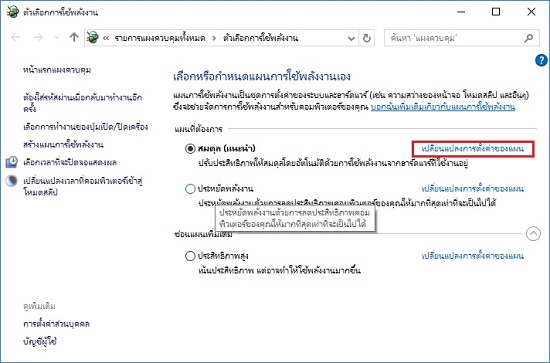550x363 pixels.
Task: Click the power options icon in the address bar
Action: (x=93, y=38)
